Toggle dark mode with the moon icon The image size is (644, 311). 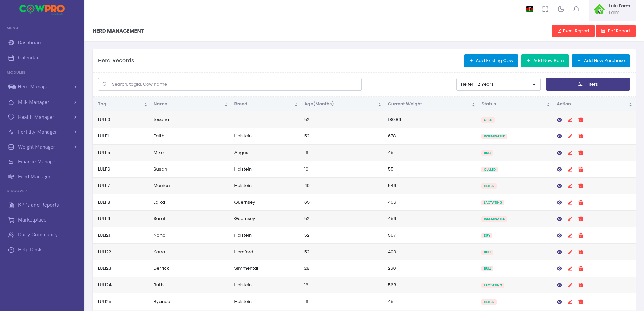561,9
